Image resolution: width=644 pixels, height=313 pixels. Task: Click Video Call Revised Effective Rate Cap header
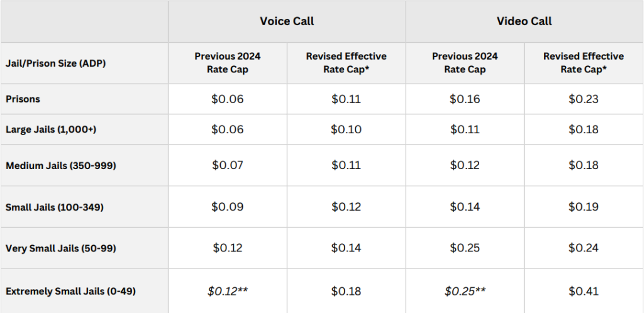pyautogui.click(x=584, y=63)
